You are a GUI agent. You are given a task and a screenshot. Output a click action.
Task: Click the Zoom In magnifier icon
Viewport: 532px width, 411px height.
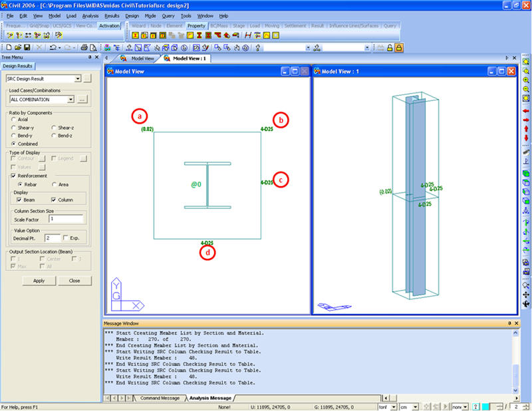[526, 80]
